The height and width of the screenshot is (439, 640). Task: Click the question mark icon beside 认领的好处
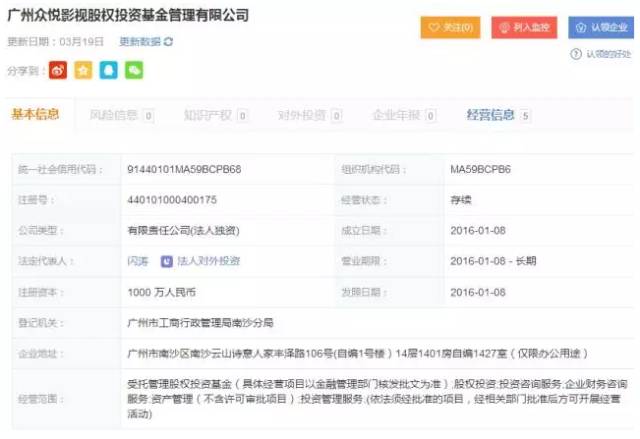click(576, 54)
